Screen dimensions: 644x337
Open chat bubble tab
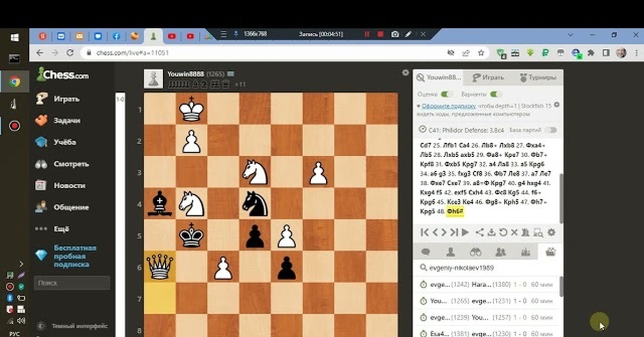pos(426,251)
